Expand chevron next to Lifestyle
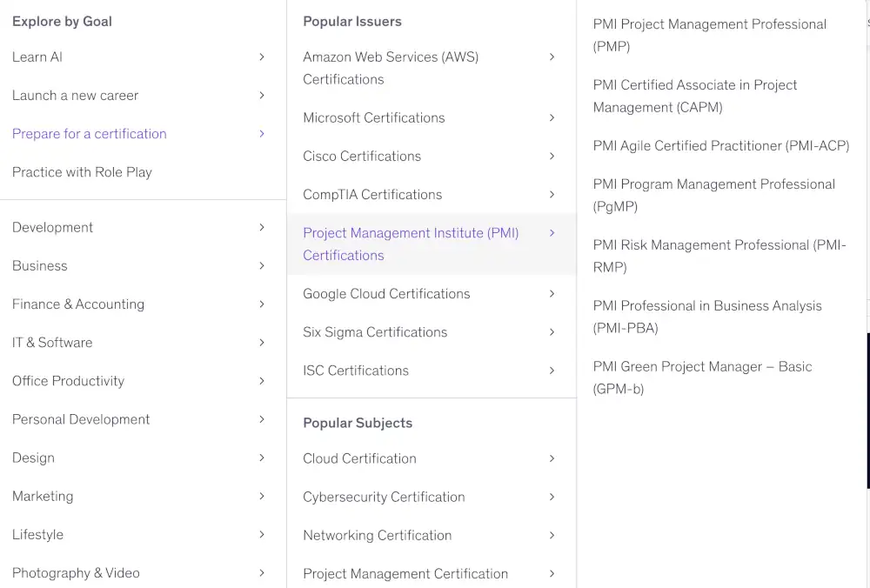This screenshot has height=588, width=870. tap(262, 535)
